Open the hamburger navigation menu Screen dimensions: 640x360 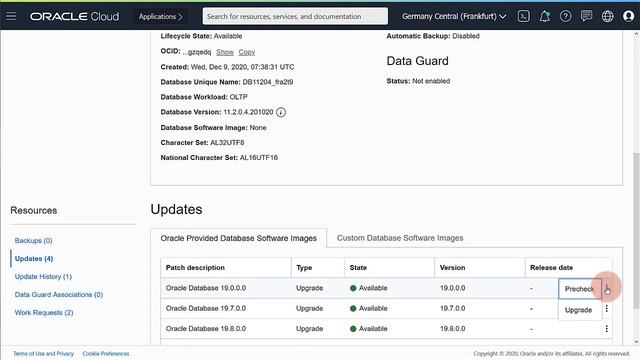(11, 16)
